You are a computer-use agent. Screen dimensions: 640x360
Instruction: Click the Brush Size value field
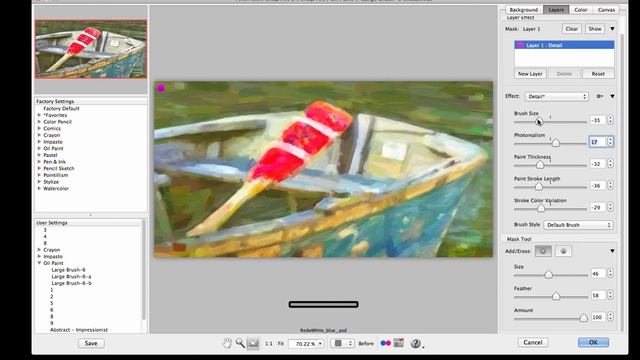(x=598, y=120)
